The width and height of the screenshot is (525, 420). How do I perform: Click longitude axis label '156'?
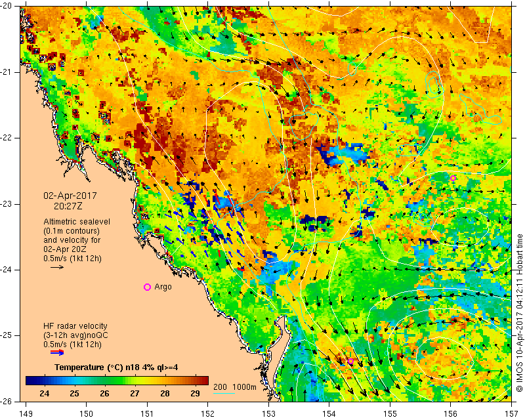click(x=451, y=413)
